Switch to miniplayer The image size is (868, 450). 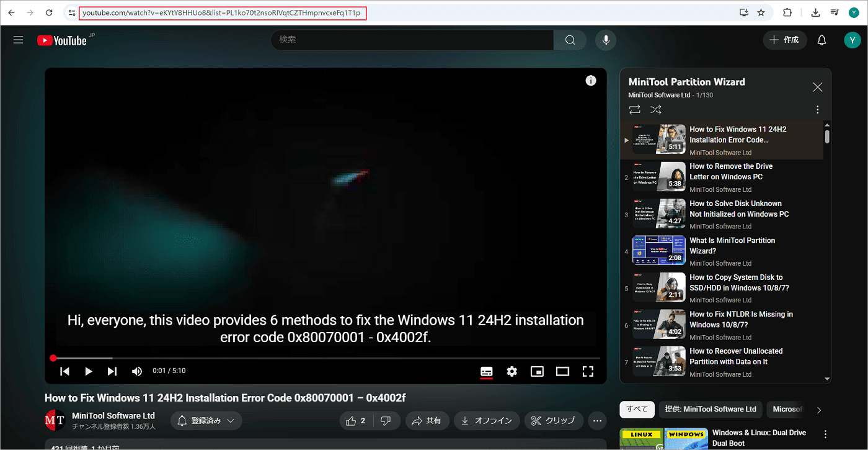pos(537,371)
